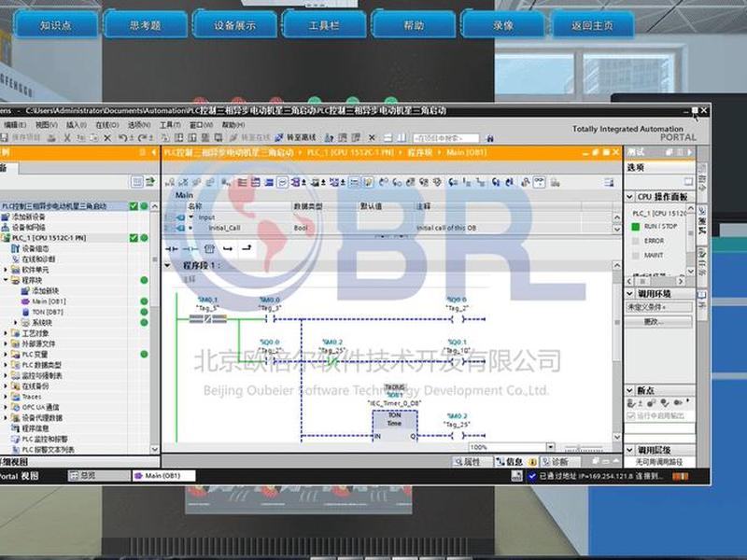747x560 pixels.
Task: Expand the PLC 变量 tree node
Action: point(6,355)
